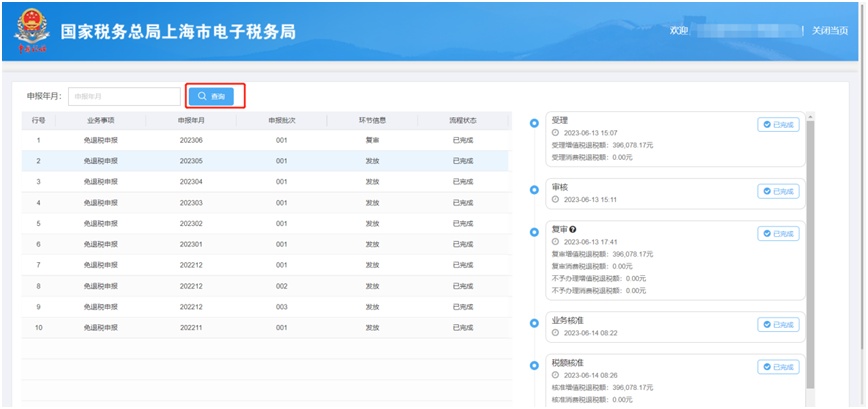Select the 申报年月 column header
The height and width of the screenshot is (409, 868).
(191, 120)
